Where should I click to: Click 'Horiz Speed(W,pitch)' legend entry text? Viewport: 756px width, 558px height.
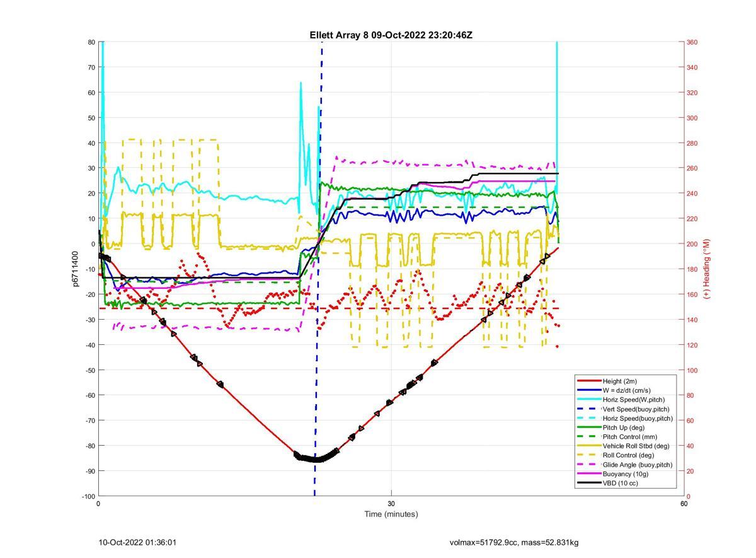[x=634, y=400]
